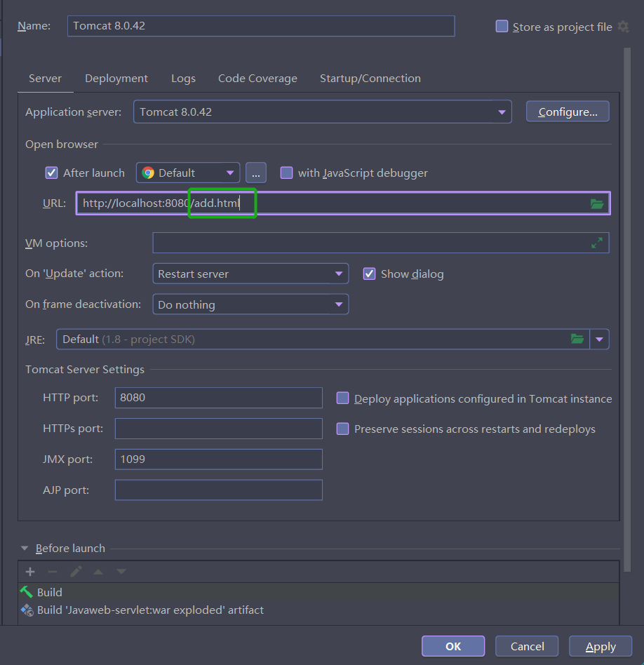Viewport: 644px width, 665px height.
Task: Collapse the Before launch section
Action: (x=25, y=549)
